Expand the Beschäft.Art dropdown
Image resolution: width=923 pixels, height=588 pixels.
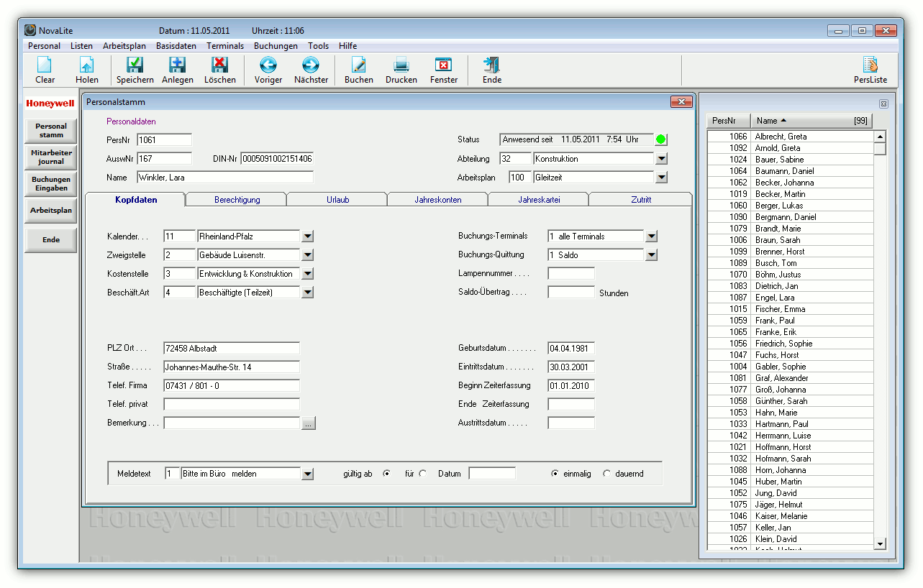[307, 292]
